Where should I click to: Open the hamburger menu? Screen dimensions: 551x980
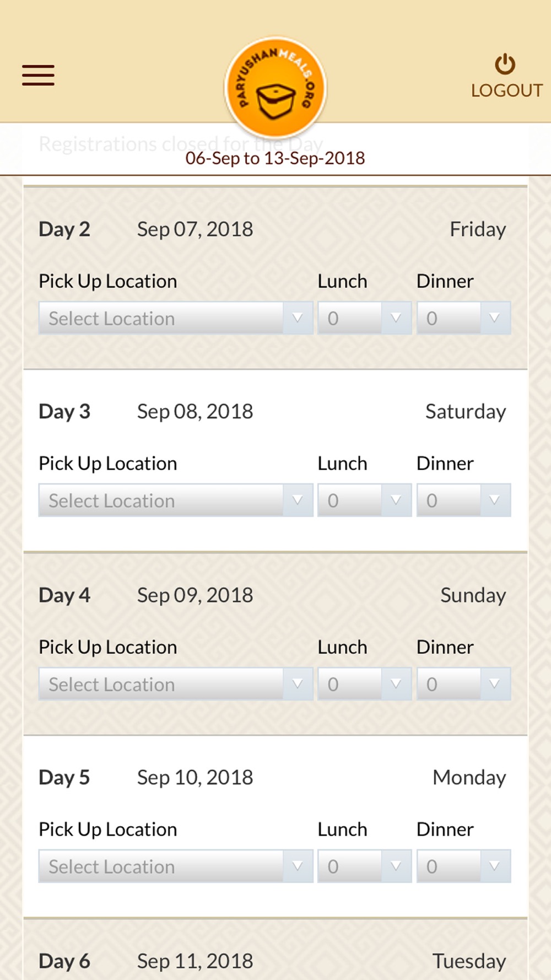pos(38,76)
